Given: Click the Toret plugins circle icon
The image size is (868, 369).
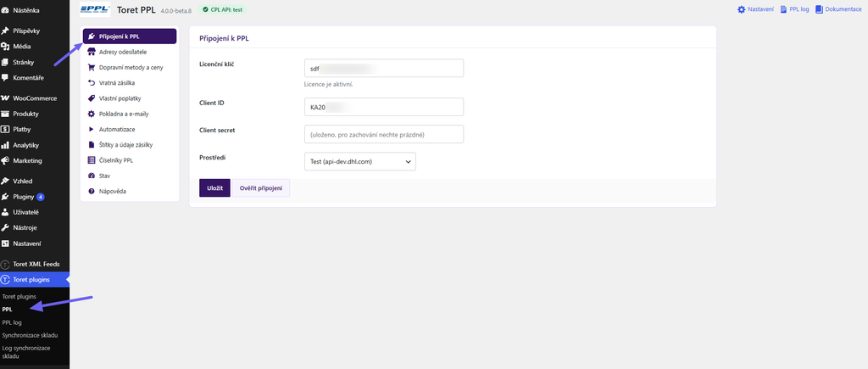Looking at the screenshot, I should [x=5, y=280].
